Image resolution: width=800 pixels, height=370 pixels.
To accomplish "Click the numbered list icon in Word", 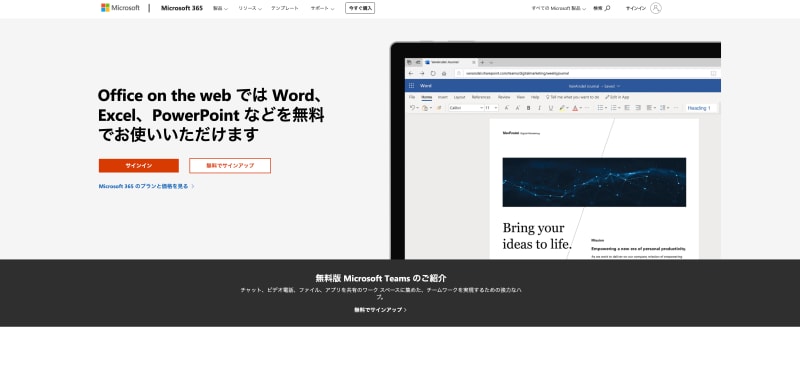I will [613, 108].
